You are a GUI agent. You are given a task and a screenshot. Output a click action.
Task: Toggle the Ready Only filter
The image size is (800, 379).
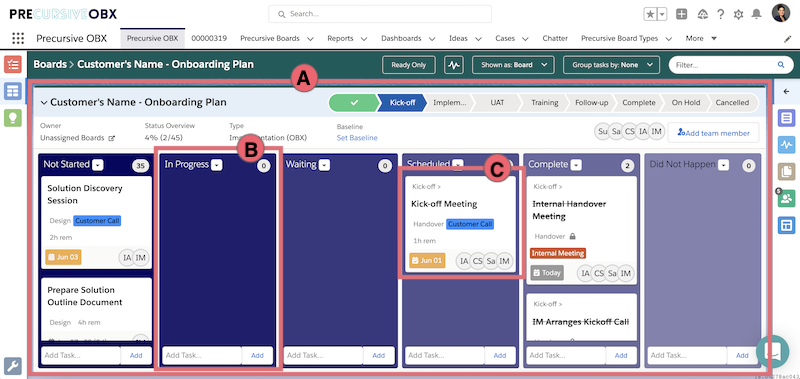point(409,65)
